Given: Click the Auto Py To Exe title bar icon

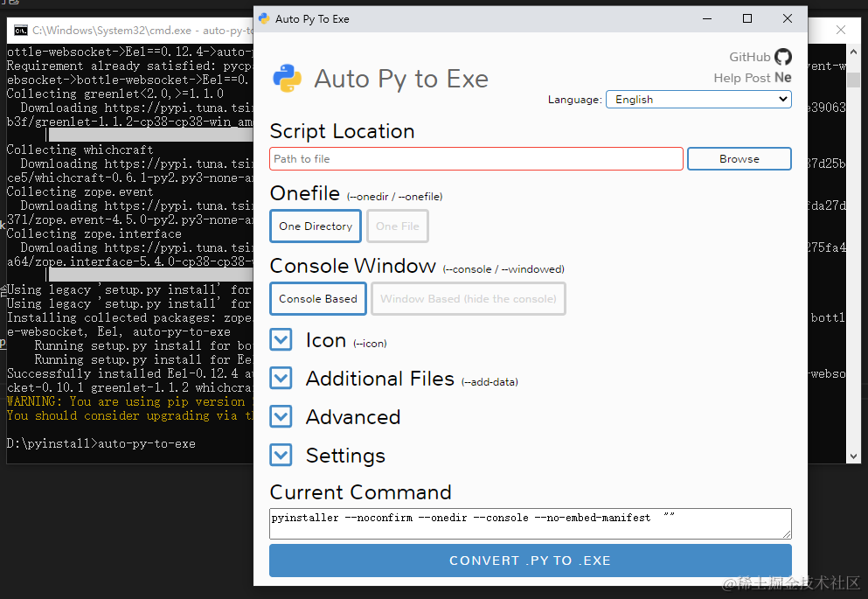Looking at the screenshot, I should 265,19.
